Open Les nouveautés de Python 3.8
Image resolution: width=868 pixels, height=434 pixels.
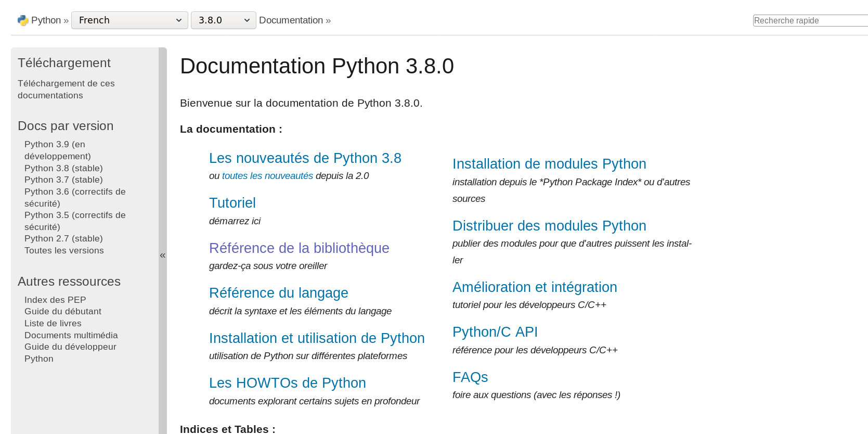pyautogui.click(x=305, y=158)
